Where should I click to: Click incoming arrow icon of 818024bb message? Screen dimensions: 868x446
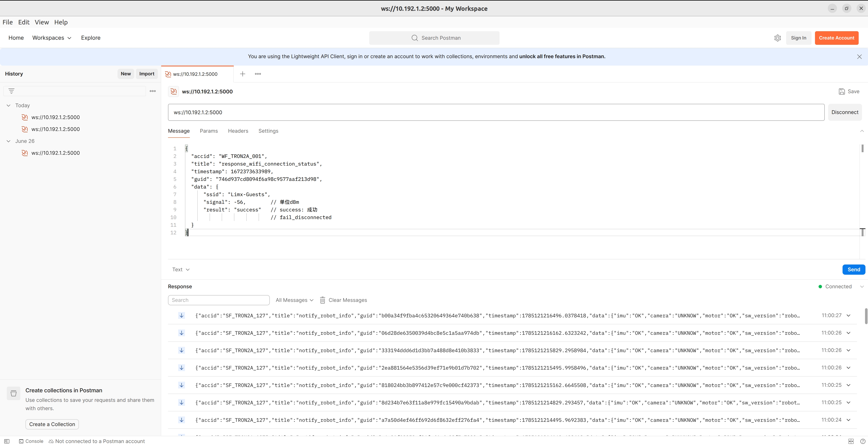pos(181,385)
